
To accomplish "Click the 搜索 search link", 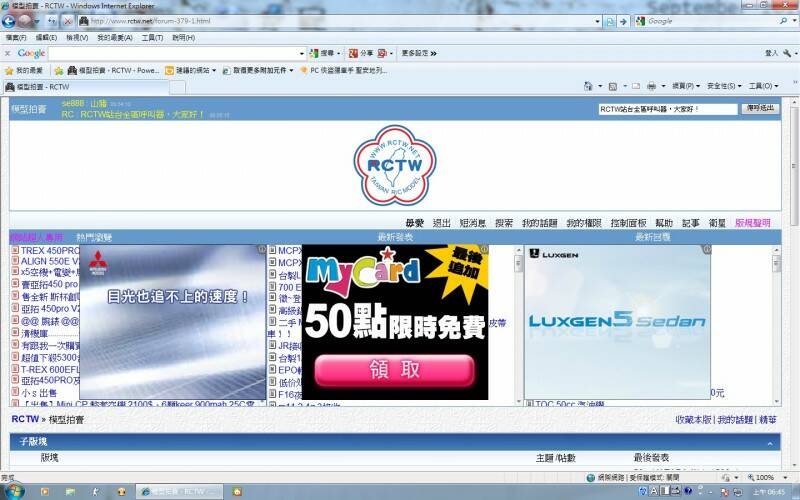I will pyautogui.click(x=504, y=223).
